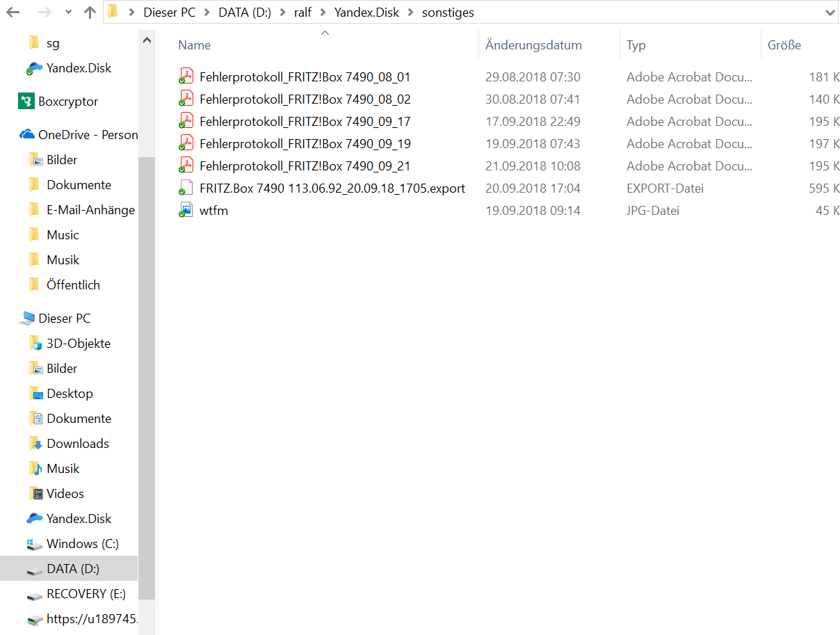This screenshot has width=840, height=635.
Task: Click the sidebar scrollbar thumb
Action: coord(147,378)
